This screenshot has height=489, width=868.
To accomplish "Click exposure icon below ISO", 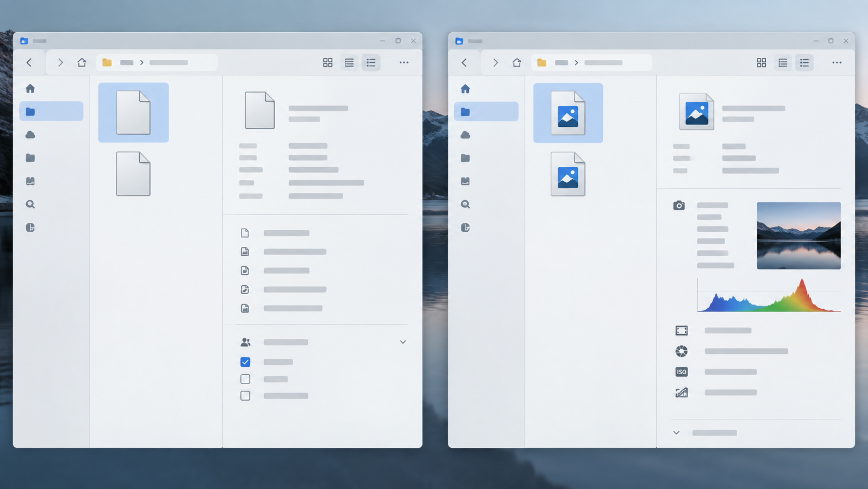I will click(682, 392).
